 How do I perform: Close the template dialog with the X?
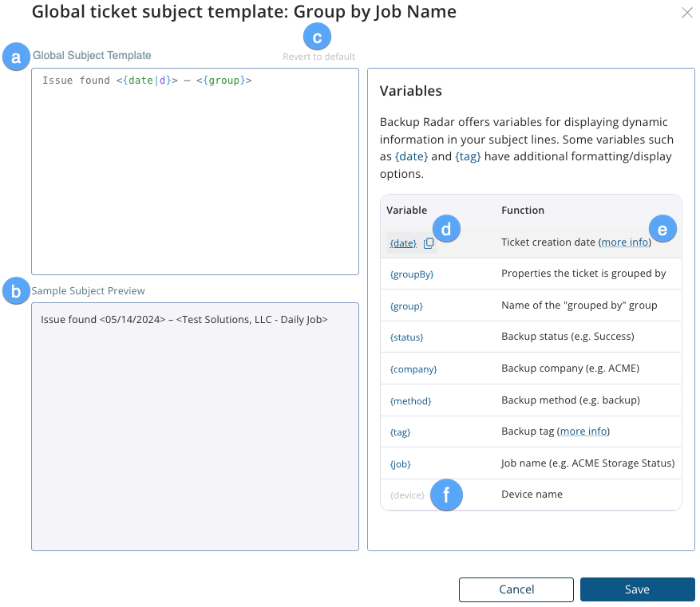coord(687,13)
